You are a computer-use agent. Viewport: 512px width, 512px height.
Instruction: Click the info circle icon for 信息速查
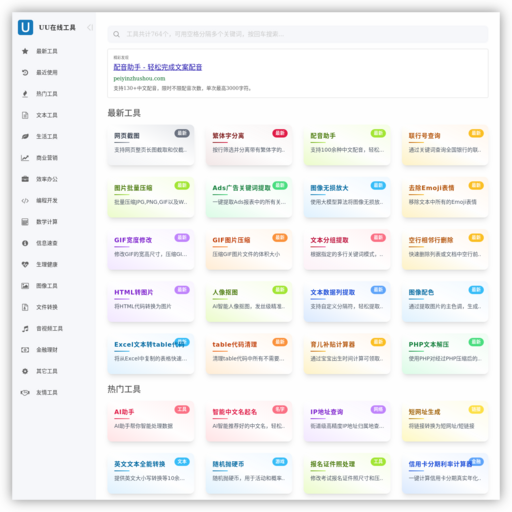point(25,243)
